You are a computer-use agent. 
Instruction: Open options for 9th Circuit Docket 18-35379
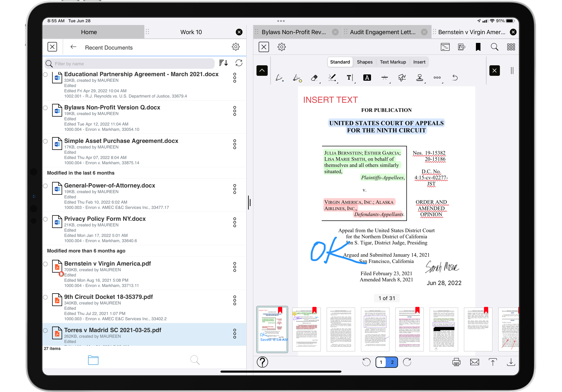tap(235, 301)
